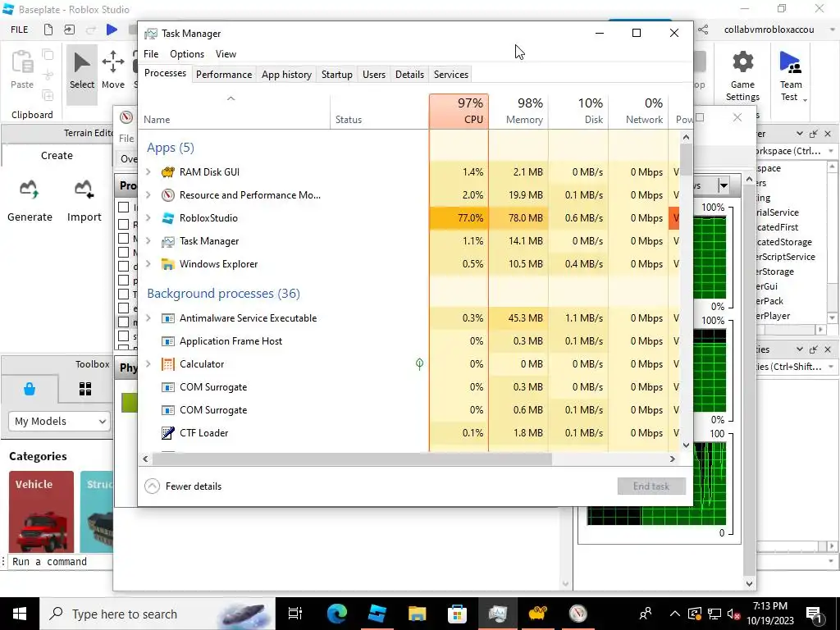This screenshot has width=840, height=630.
Task: Open Microsoft Store from taskbar
Action: [x=457, y=614]
